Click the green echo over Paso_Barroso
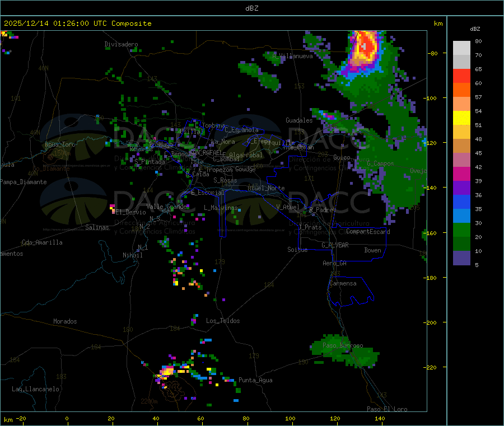Viewport: 504px width, 426px height. click(344, 351)
